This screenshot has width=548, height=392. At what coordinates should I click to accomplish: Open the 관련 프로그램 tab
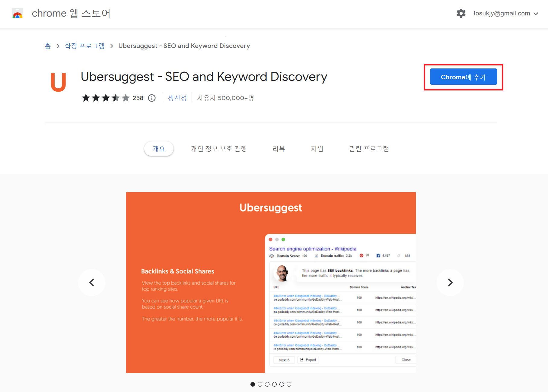pos(369,149)
